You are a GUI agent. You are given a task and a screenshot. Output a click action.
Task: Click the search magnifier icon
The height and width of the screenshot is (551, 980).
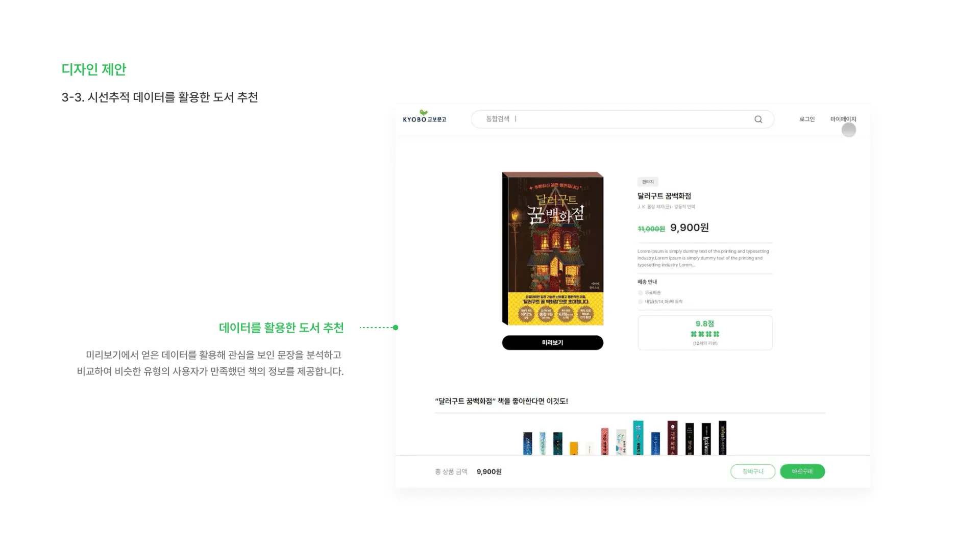pos(758,119)
